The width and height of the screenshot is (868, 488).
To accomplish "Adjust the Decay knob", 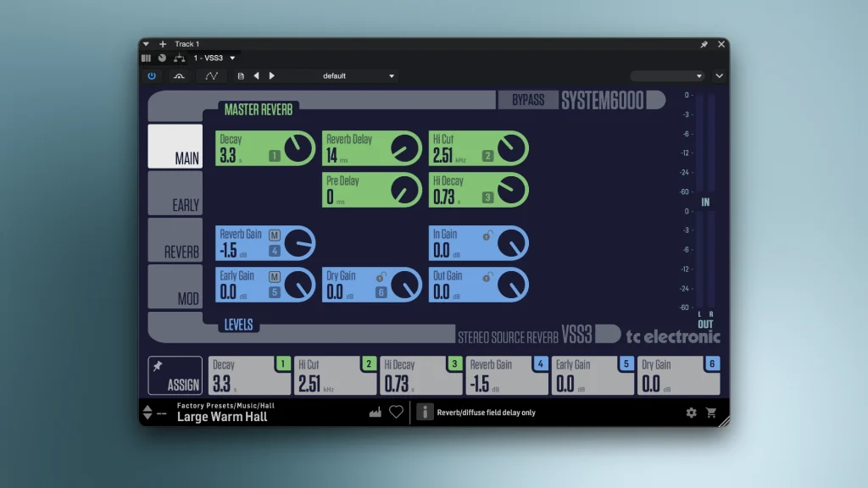I will pyautogui.click(x=298, y=148).
